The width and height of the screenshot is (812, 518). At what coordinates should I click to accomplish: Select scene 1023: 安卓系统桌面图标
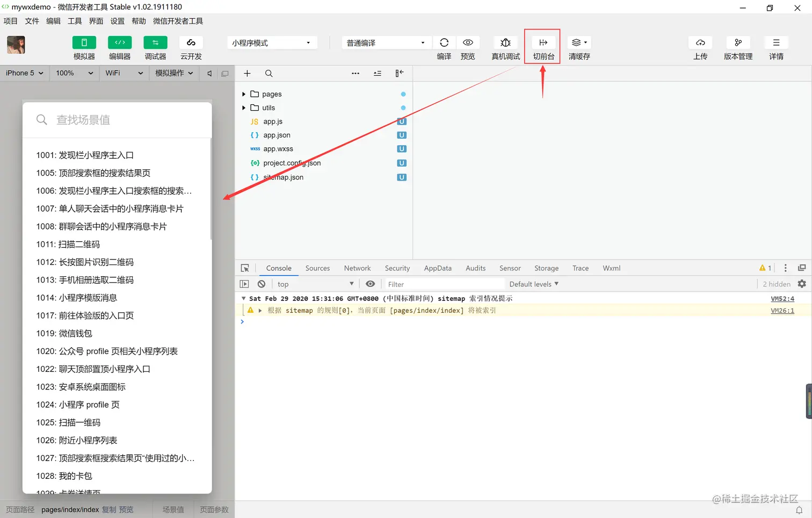(x=81, y=387)
